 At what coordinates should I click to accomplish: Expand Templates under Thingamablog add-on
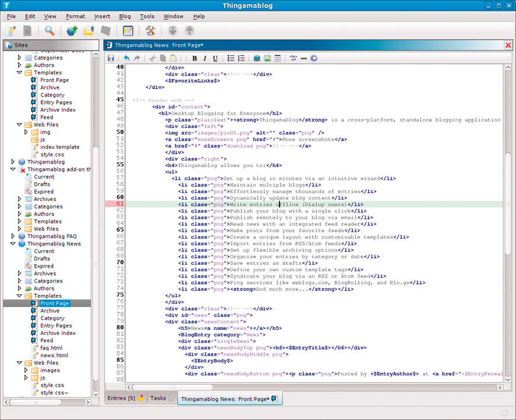point(19,221)
